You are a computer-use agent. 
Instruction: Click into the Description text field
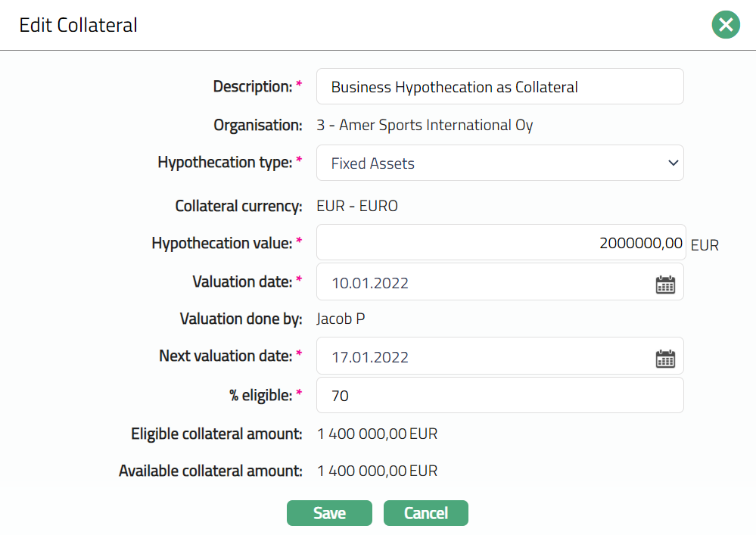point(499,87)
